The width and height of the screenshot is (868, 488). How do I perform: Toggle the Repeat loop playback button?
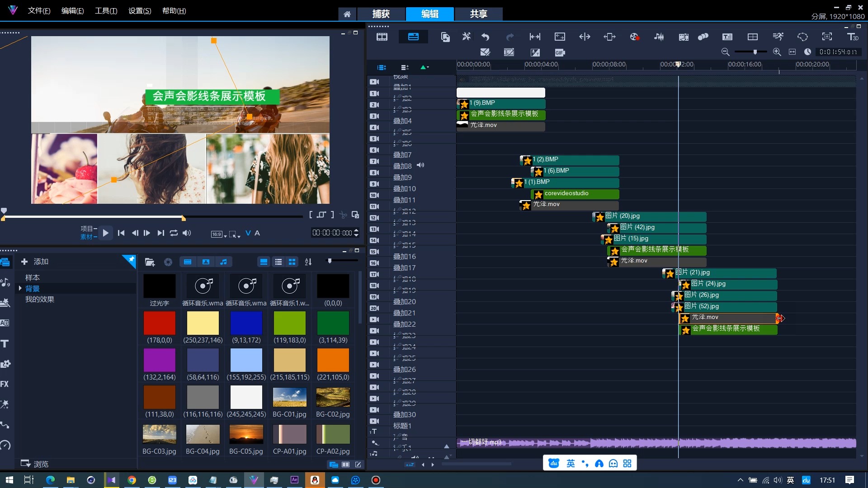(x=174, y=233)
